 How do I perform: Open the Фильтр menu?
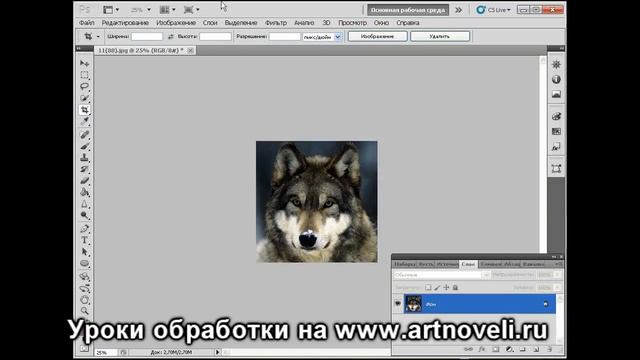tap(276, 23)
